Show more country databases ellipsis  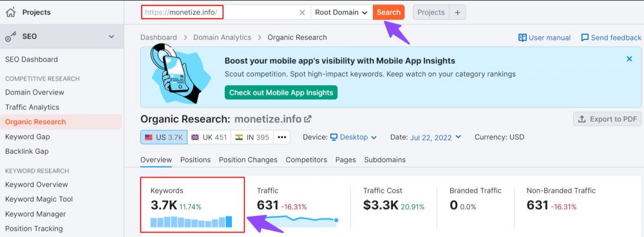tap(282, 137)
